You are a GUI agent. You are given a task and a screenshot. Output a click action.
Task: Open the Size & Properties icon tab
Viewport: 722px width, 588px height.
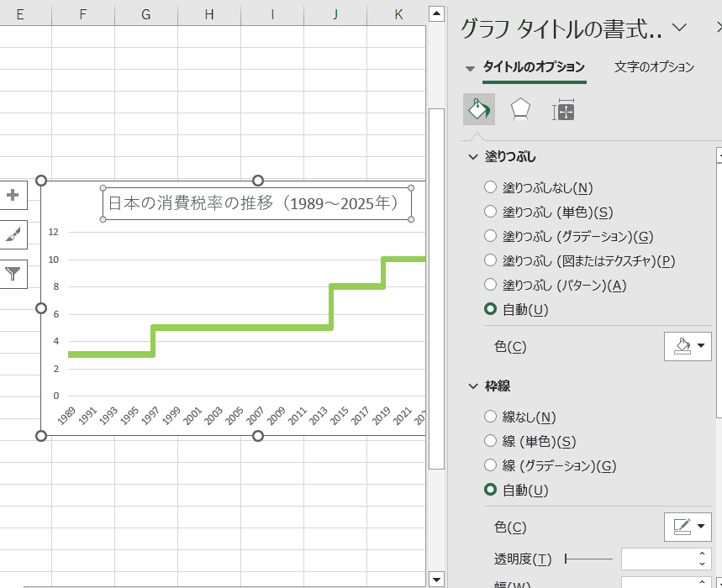pos(563,110)
